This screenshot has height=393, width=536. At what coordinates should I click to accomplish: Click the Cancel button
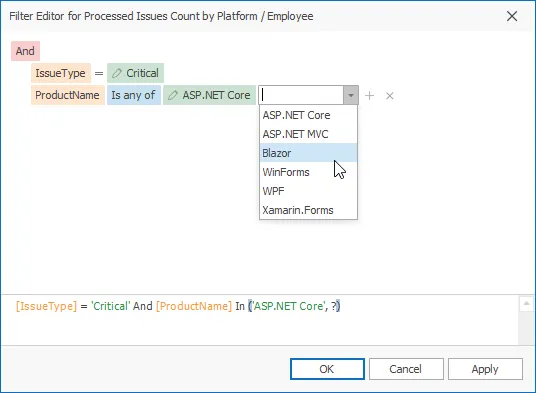[x=406, y=369]
